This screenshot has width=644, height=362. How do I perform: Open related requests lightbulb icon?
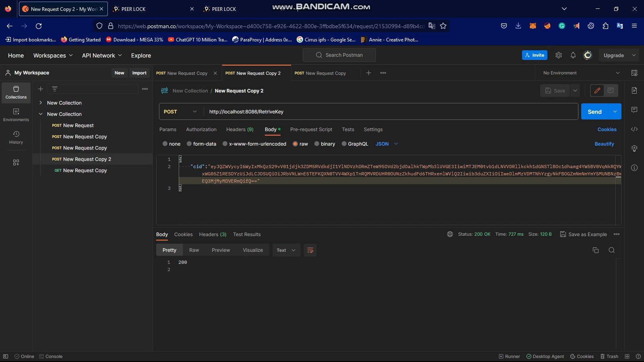634,148
